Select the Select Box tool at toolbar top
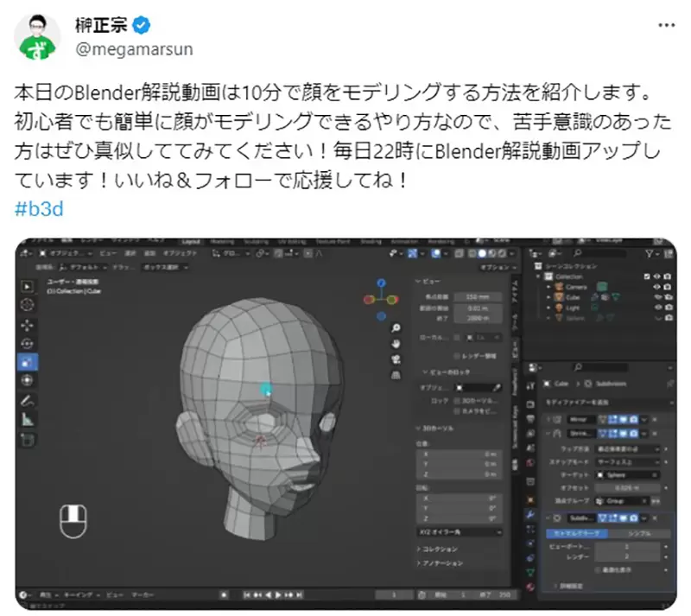This screenshot has height=616, width=691. point(28,287)
